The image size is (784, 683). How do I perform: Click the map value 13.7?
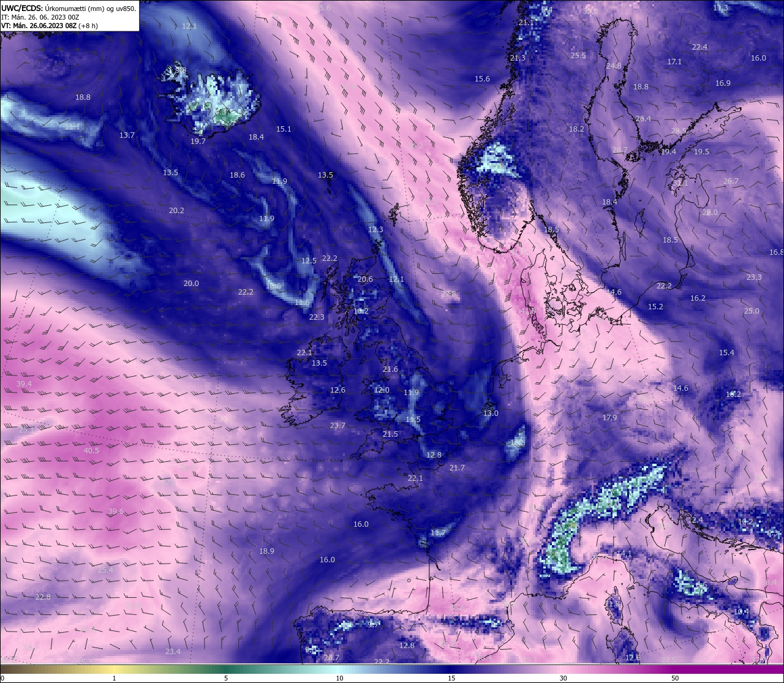coord(127,135)
